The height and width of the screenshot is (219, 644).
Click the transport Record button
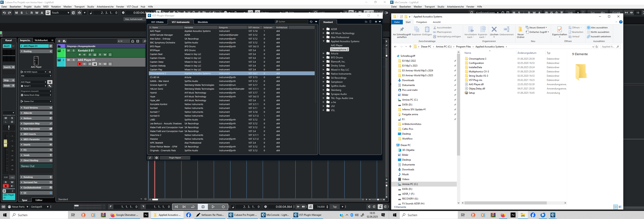point(223,207)
